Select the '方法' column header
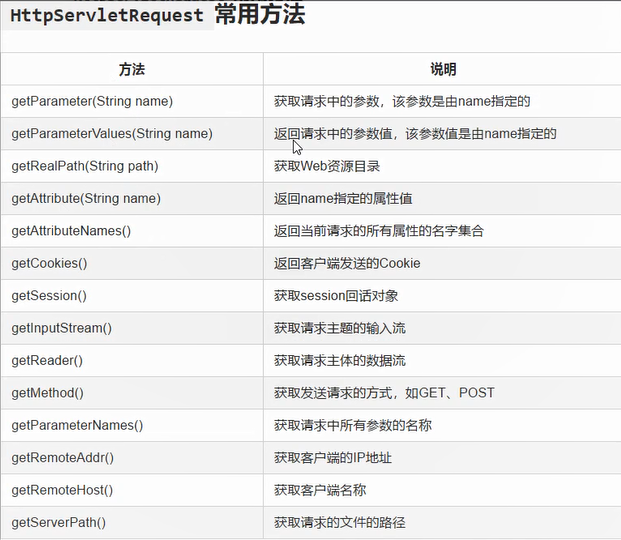Viewport: 621px width, 540px height. [132, 69]
